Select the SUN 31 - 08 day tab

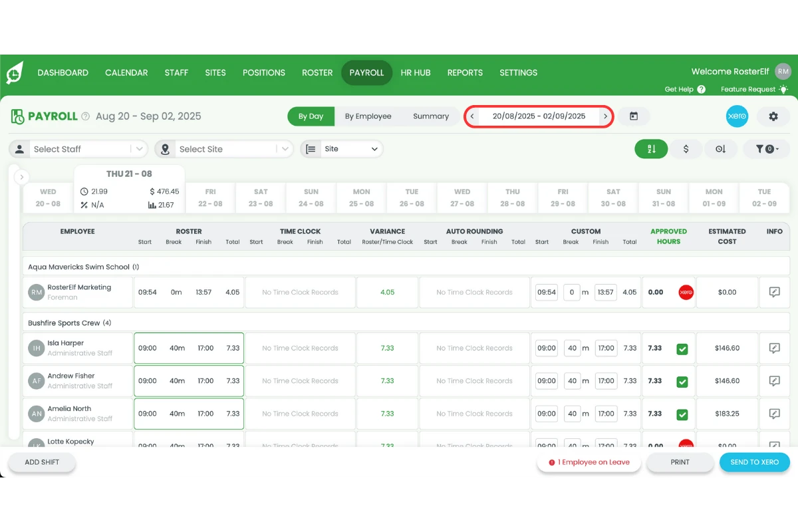664,198
